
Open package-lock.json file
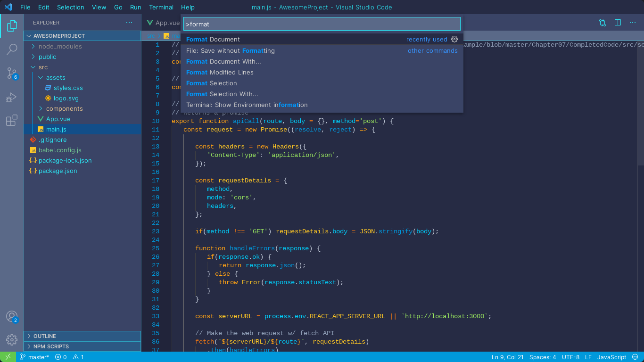(83, 160)
